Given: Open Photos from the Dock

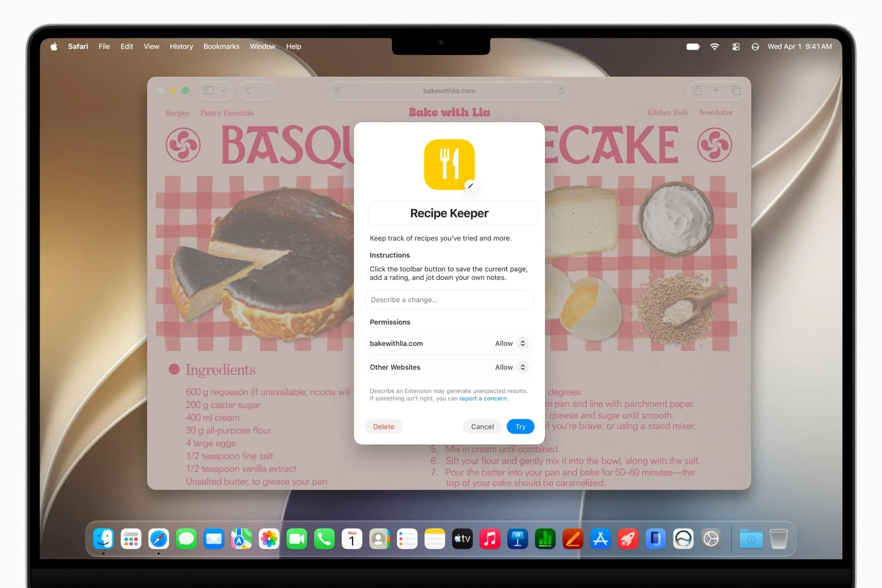Looking at the screenshot, I should pos(269,539).
